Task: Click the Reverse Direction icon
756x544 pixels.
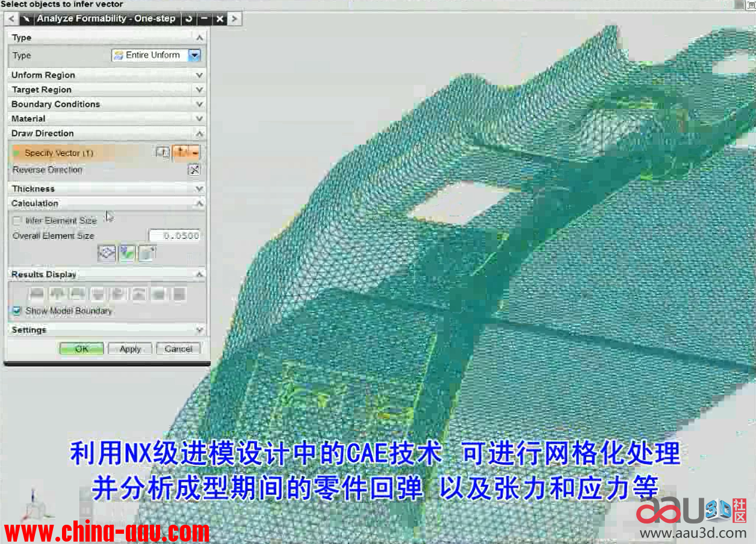Action: (x=194, y=170)
